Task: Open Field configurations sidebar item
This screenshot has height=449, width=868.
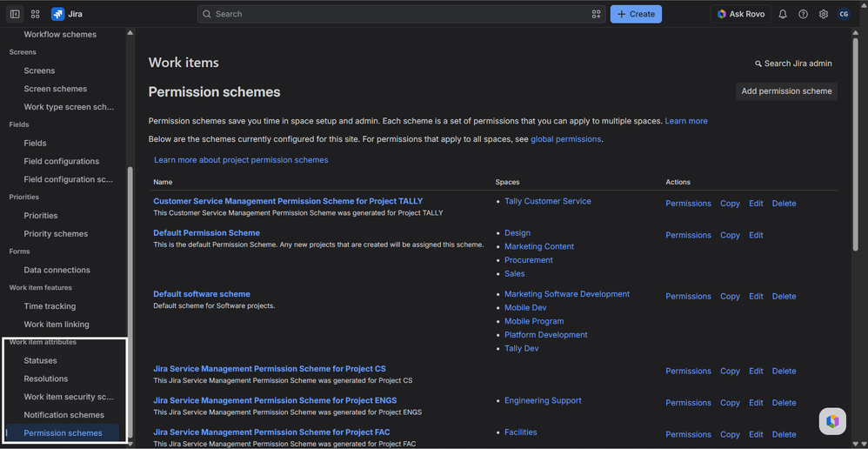Action: click(62, 161)
